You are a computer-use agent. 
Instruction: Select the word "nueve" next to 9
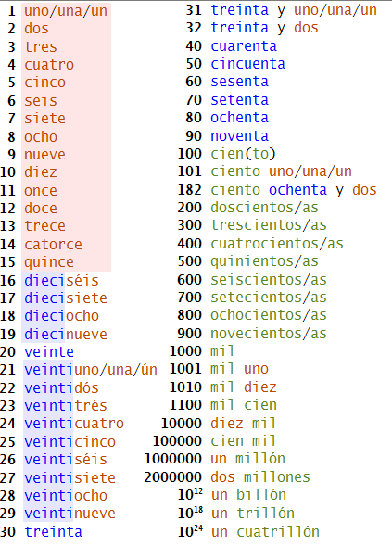44,154
